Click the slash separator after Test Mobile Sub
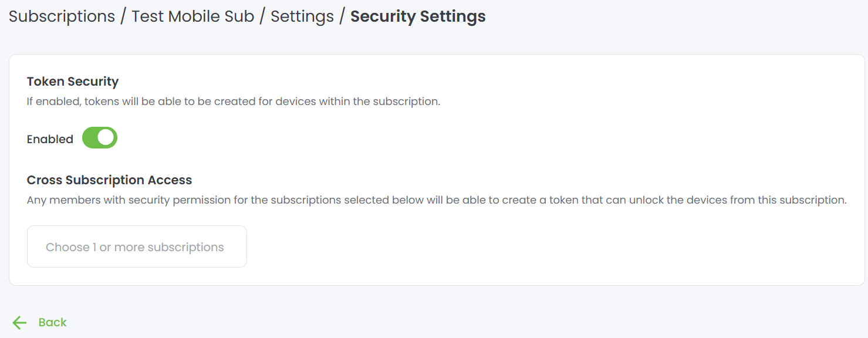Screen dimensions: 868x338 coord(262,16)
